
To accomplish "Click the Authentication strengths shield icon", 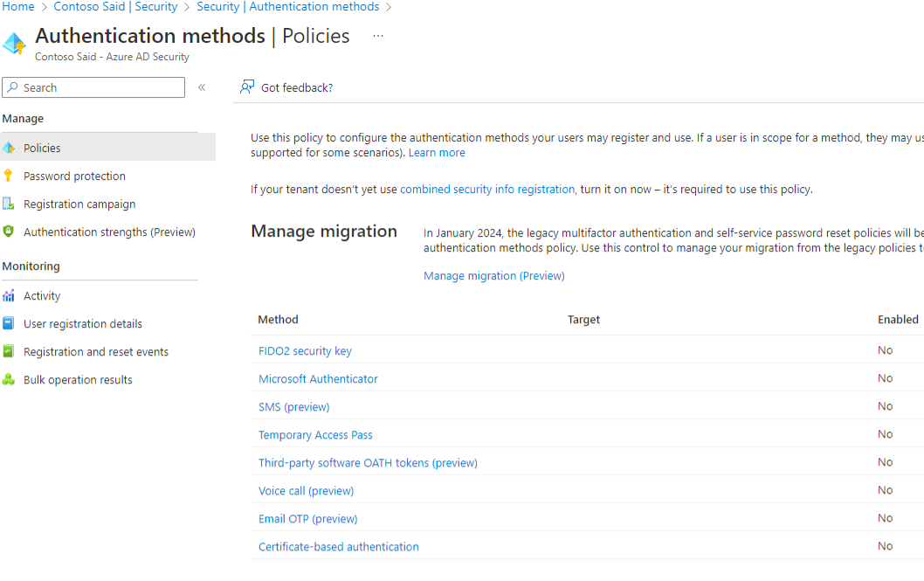I will [x=9, y=232].
